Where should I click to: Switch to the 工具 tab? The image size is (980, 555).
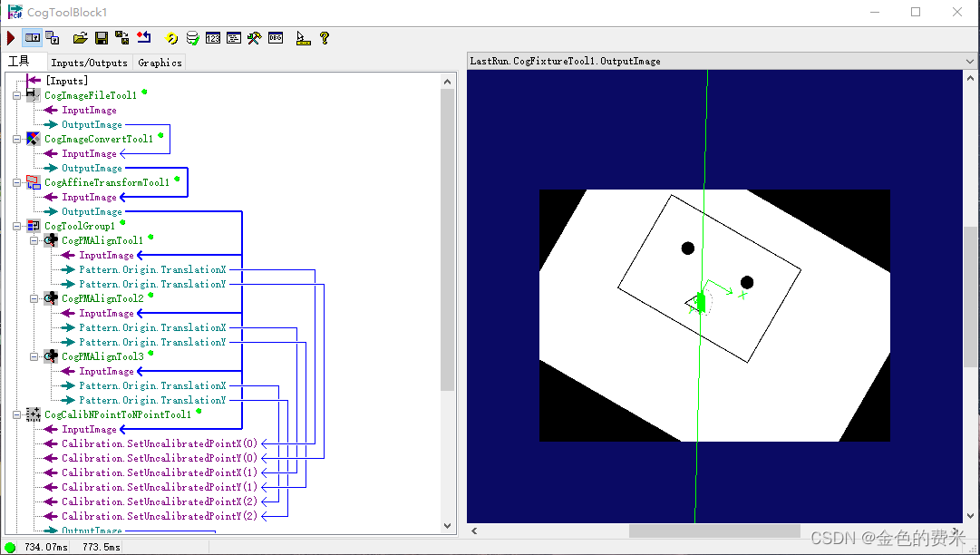(x=19, y=62)
